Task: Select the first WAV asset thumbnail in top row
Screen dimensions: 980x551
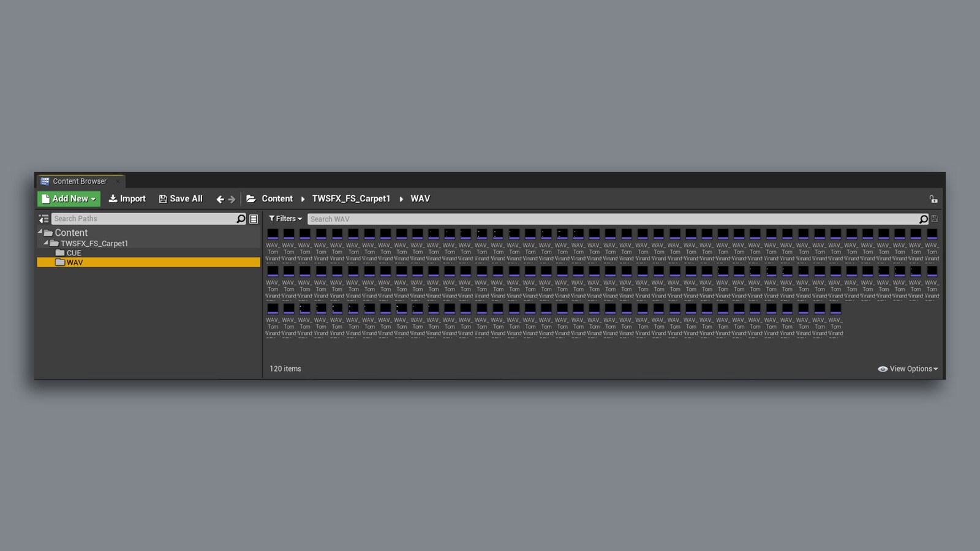Action: (x=273, y=234)
